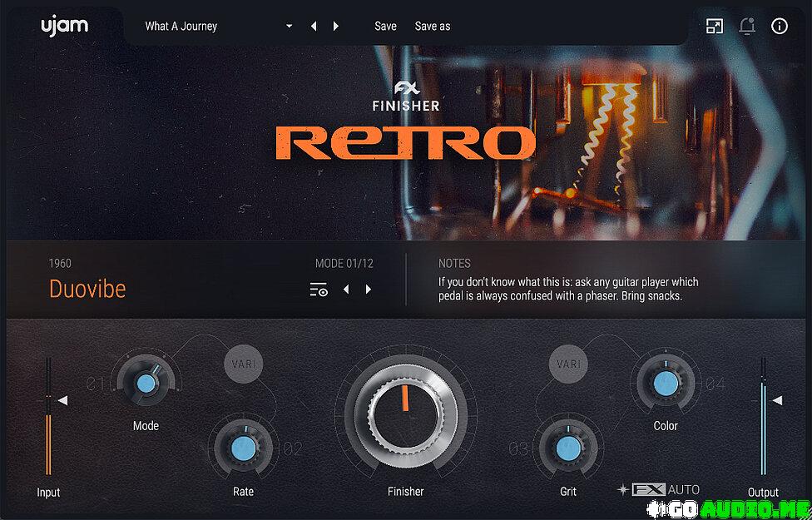Click the Color knob
Screen dimensions: 812x520
coord(666,384)
